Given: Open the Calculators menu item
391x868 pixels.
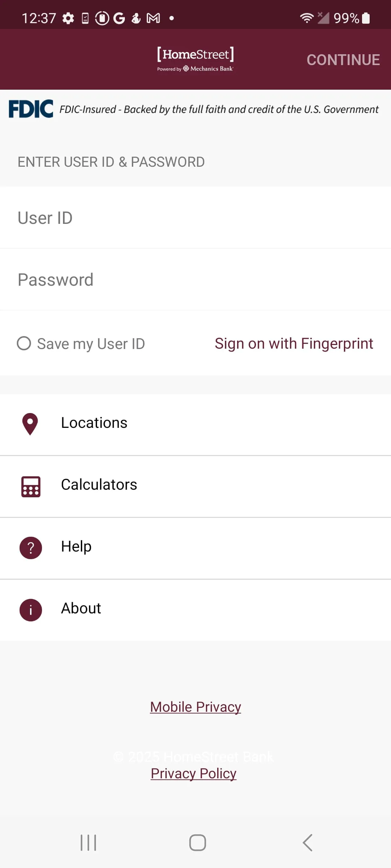Looking at the screenshot, I should 99,485.
